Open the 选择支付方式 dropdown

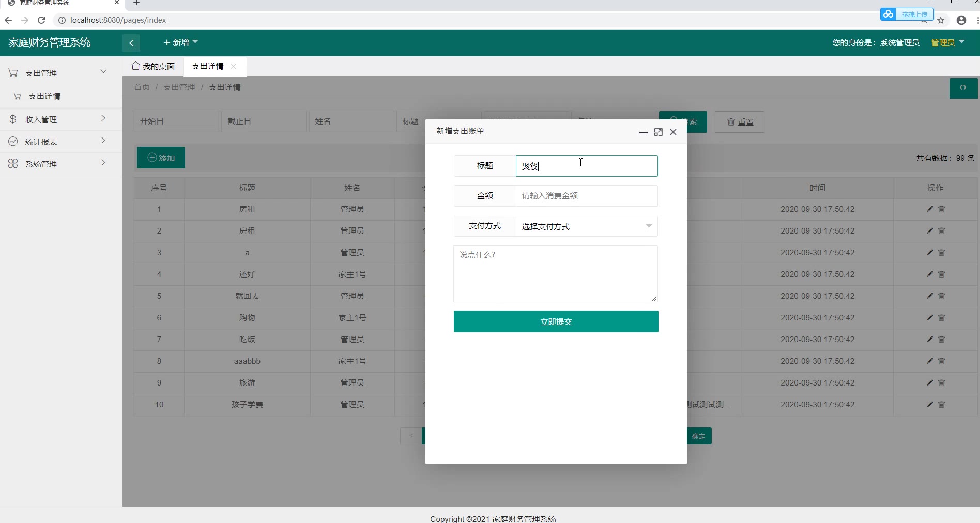point(587,226)
